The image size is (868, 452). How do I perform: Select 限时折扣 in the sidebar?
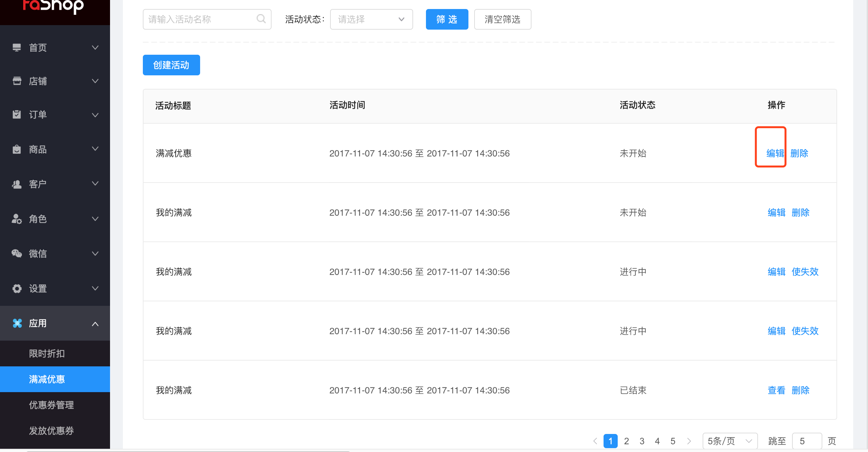pyautogui.click(x=47, y=353)
